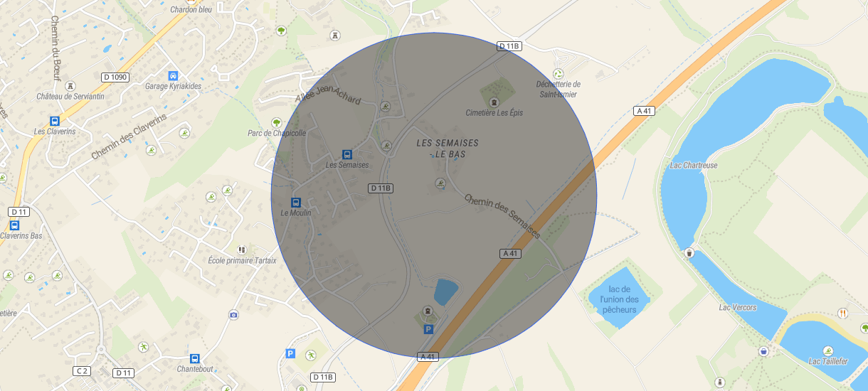Click the Les Semaises bus stop icon

click(347, 154)
